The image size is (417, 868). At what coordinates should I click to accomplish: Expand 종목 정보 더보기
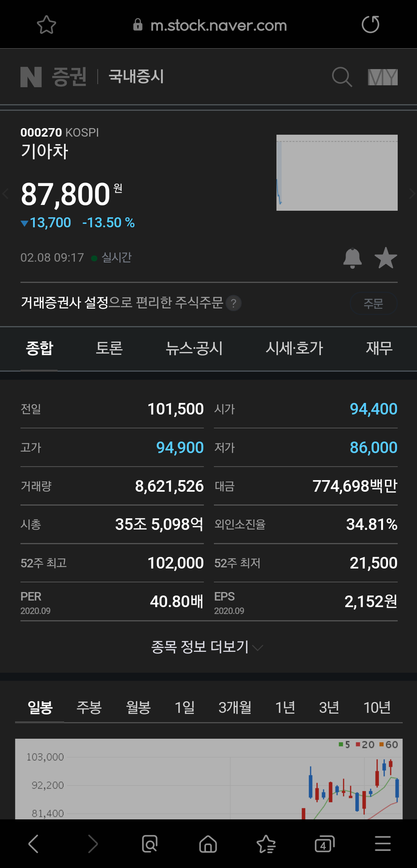(207, 647)
